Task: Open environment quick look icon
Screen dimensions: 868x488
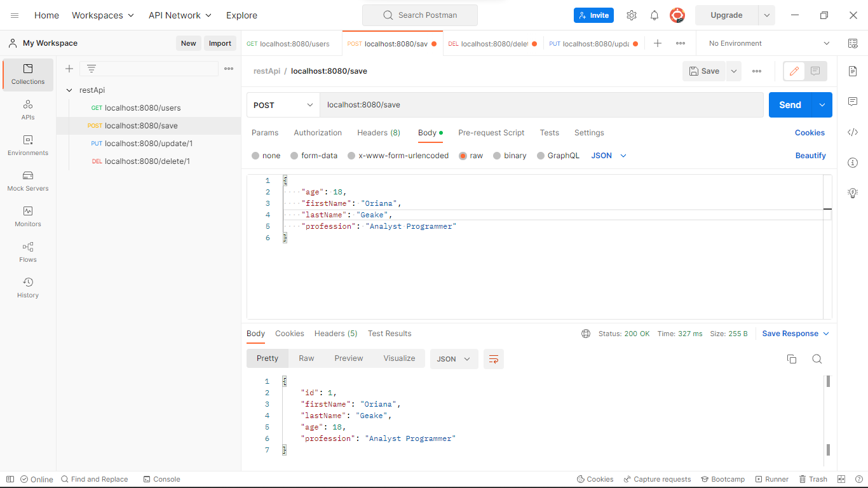Action: click(x=853, y=43)
